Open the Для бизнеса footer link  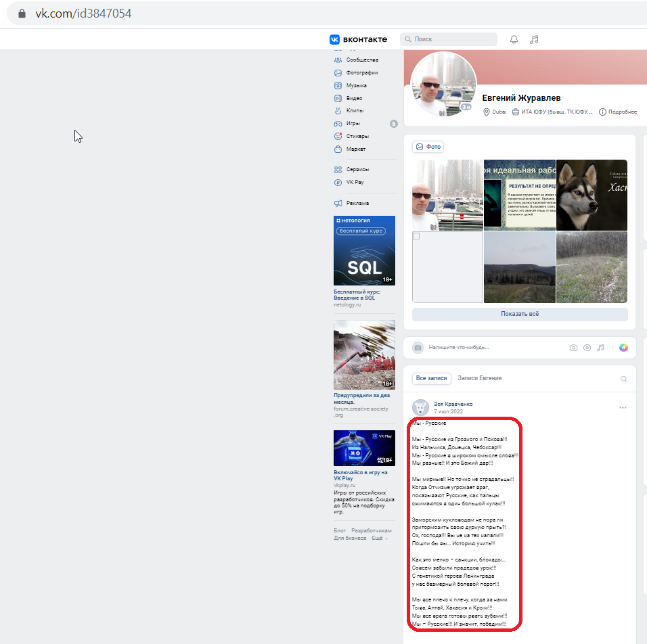(x=350, y=538)
